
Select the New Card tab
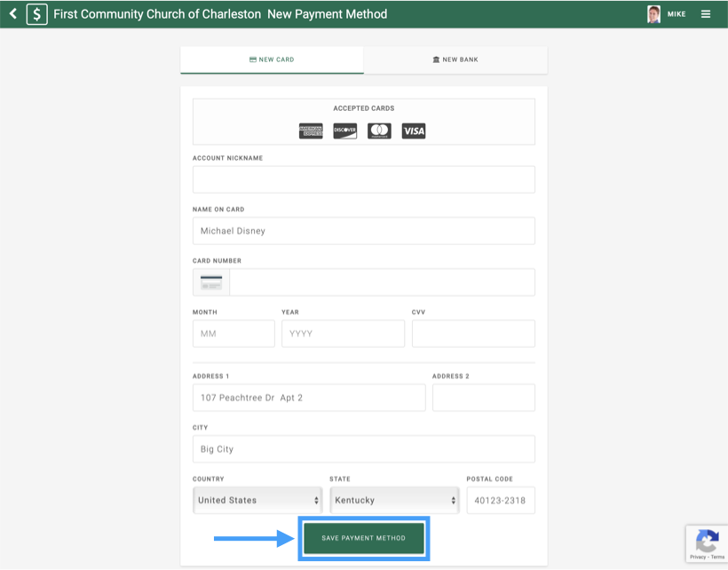coord(272,59)
